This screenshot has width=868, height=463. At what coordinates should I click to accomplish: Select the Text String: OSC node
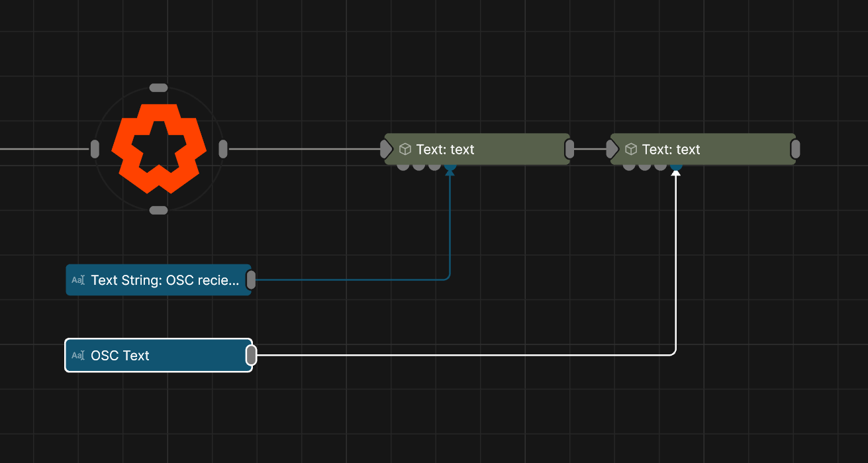(x=165, y=280)
